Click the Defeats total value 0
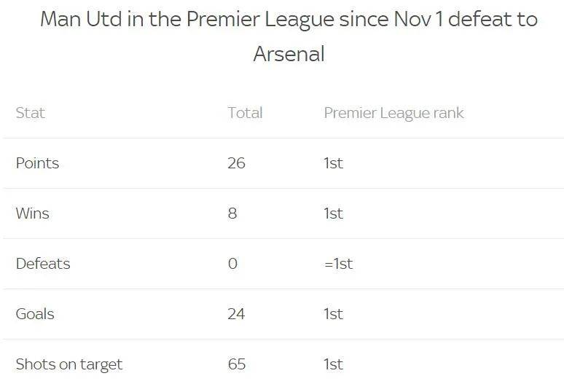 (232, 264)
